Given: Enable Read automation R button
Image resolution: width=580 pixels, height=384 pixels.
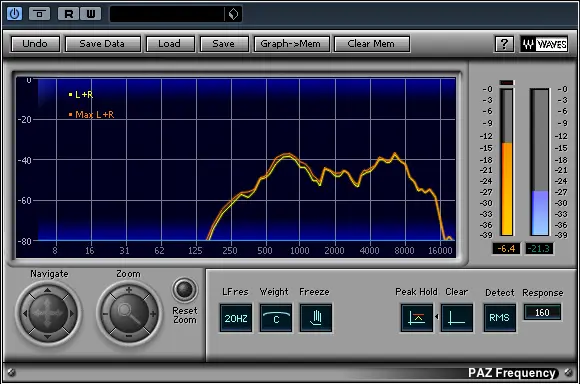Looking at the screenshot, I should pos(68,14).
